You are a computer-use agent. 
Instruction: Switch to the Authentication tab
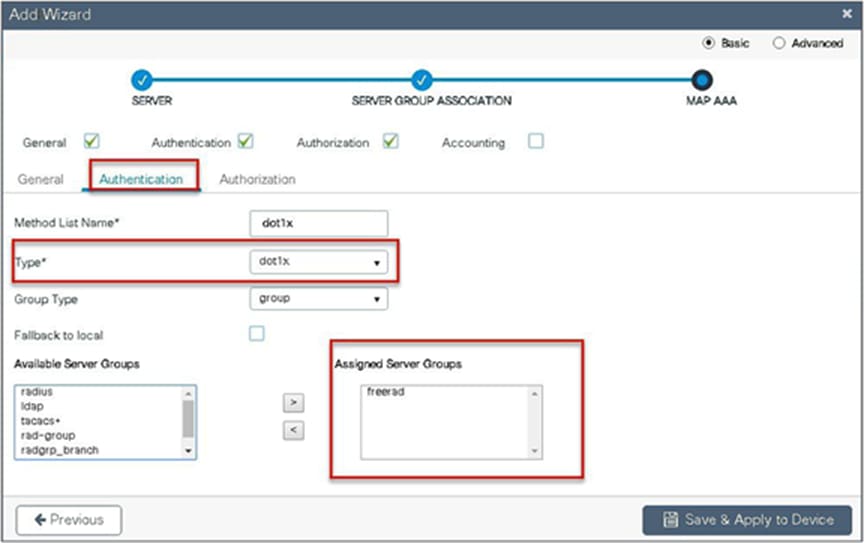click(x=141, y=179)
